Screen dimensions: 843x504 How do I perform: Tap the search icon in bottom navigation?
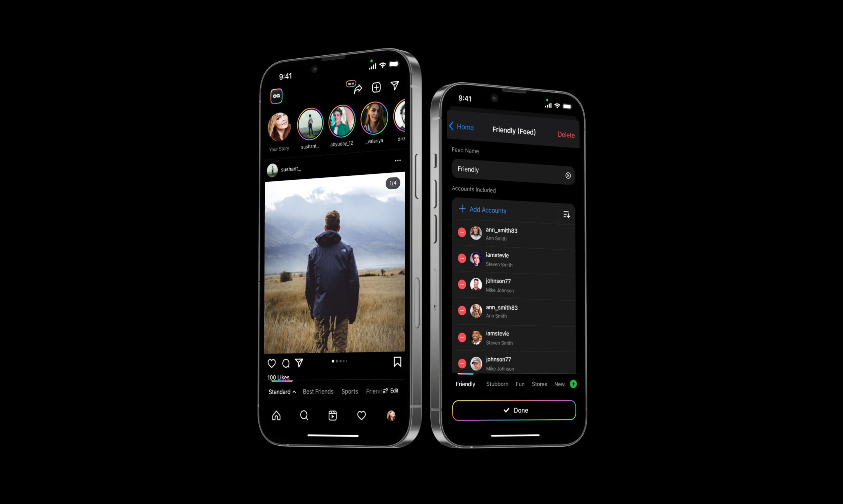(x=303, y=415)
